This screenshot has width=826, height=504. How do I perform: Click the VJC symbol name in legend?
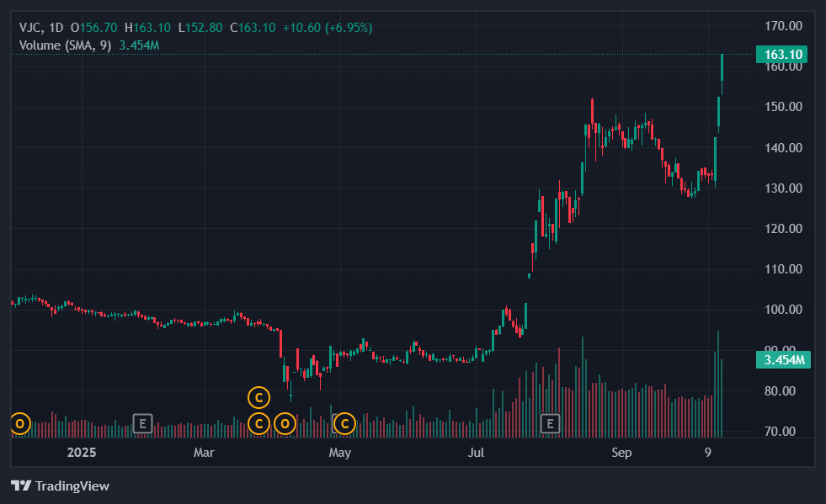[30, 28]
